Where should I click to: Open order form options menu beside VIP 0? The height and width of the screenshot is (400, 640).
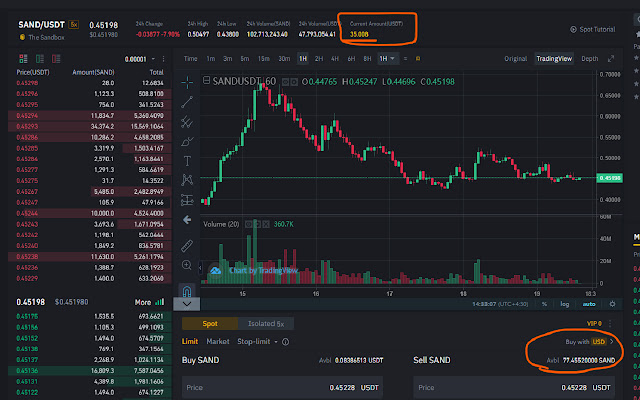610,324
